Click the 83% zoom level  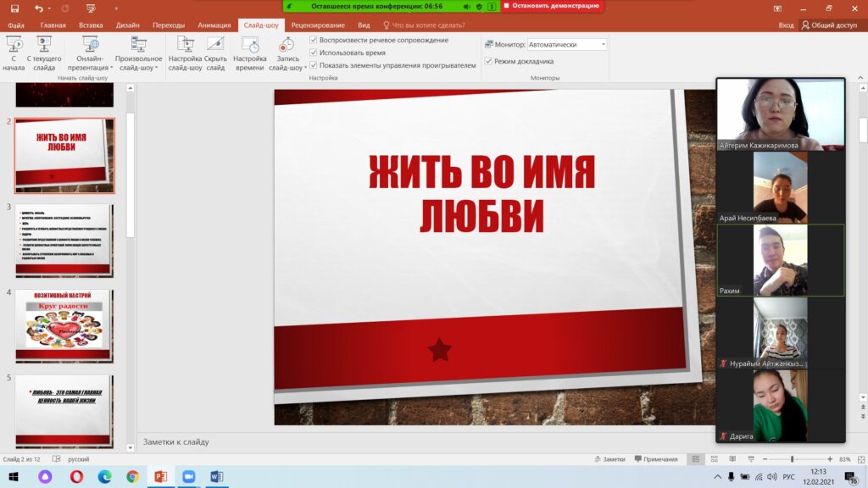pyautogui.click(x=845, y=459)
